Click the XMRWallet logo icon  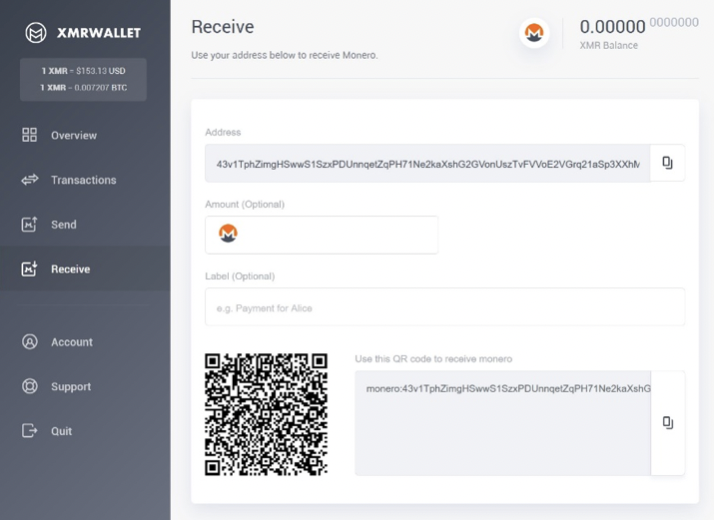click(x=36, y=33)
